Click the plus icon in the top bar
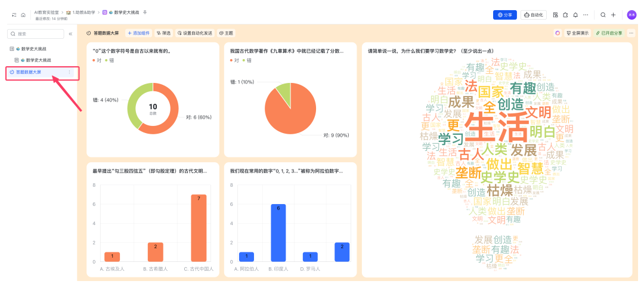Image resolution: width=644 pixels, height=287 pixels. pyautogui.click(x=613, y=15)
